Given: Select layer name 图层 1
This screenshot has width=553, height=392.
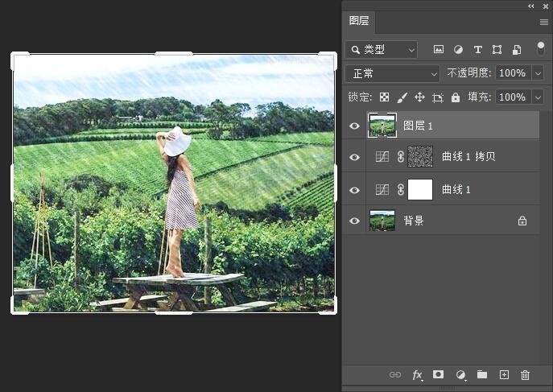Looking at the screenshot, I should click(x=418, y=126).
